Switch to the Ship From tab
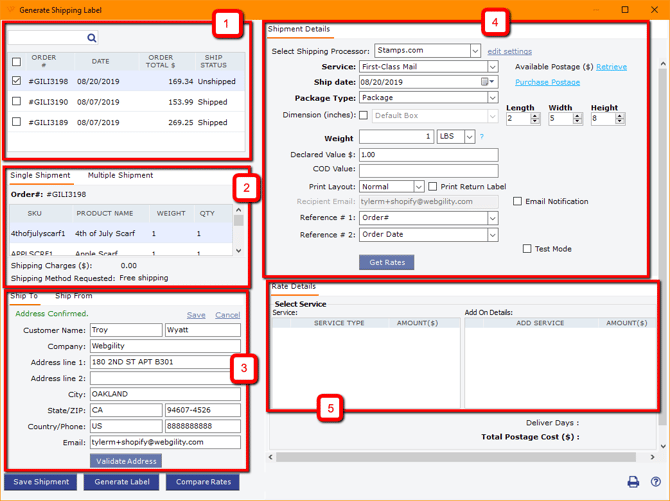Image resolution: width=670 pixels, height=501 pixels. (73, 296)
